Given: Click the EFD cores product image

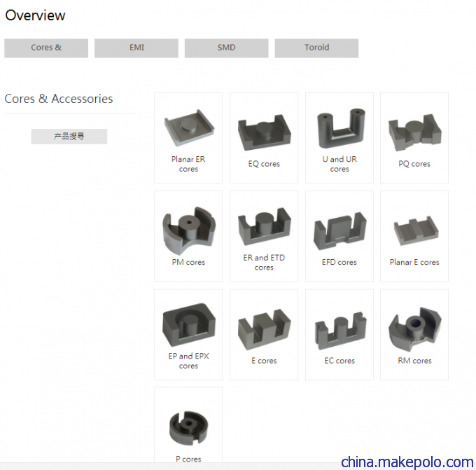Looking at the screenshot, I should point(339,230).
